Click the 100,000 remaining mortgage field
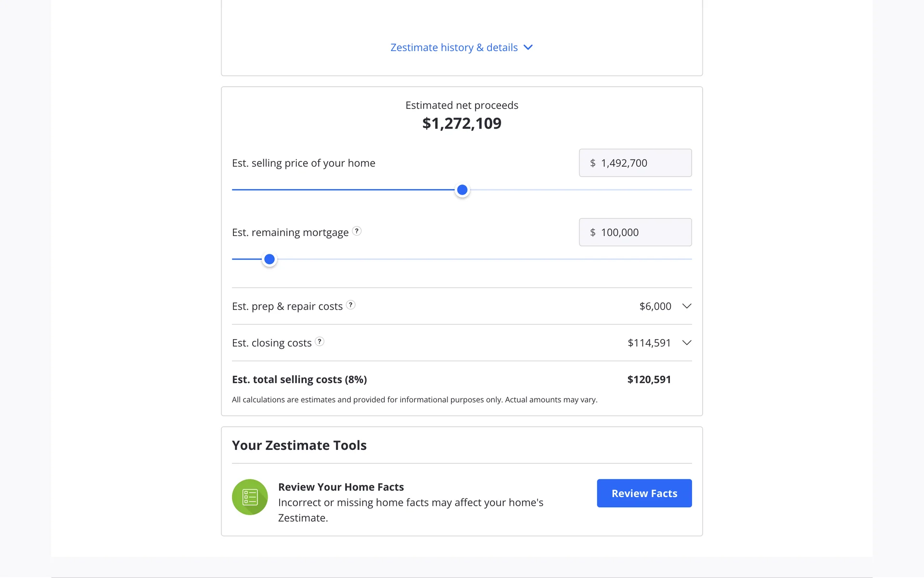Screen dimensions: 924x578 point(635,232)
